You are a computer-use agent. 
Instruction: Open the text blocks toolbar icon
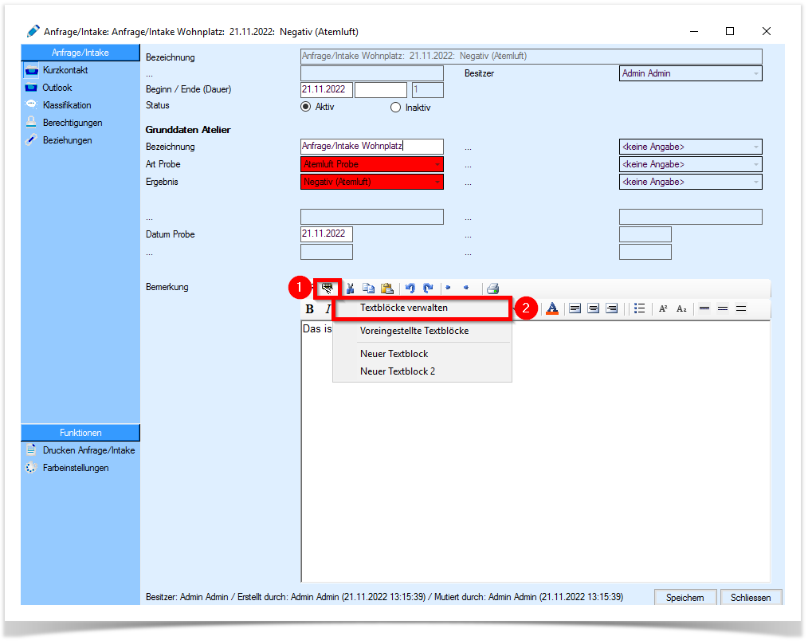pyautogui.click(x=327, y=288)
